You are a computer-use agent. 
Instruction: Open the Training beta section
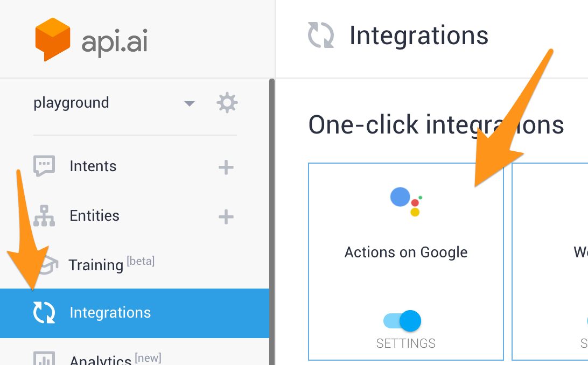96,265
